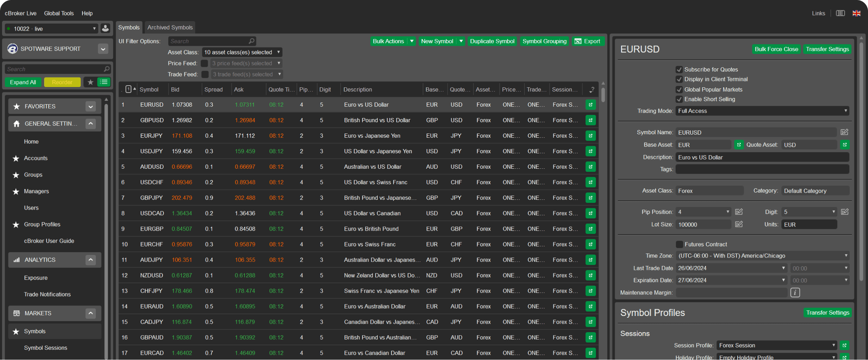Click the star beside Accounts
This screenshot has width=868, height=360.
click(16, 159)
